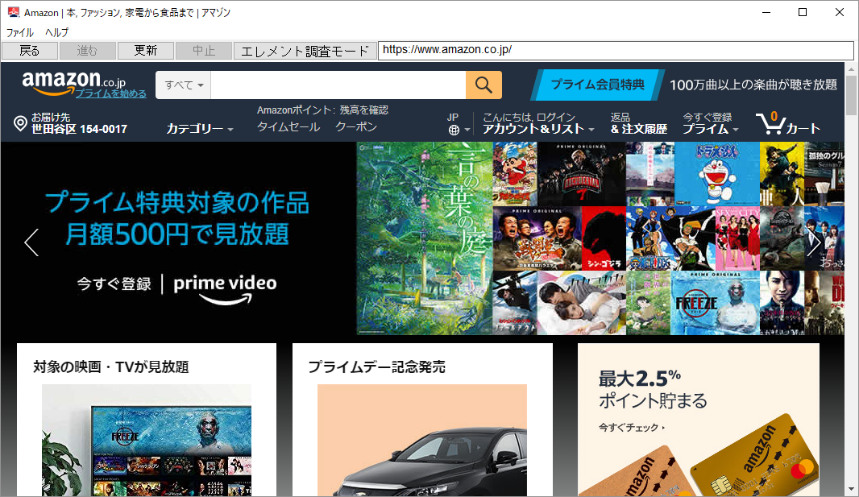
Task: Click the Amazon search text field
Action: 338,85
